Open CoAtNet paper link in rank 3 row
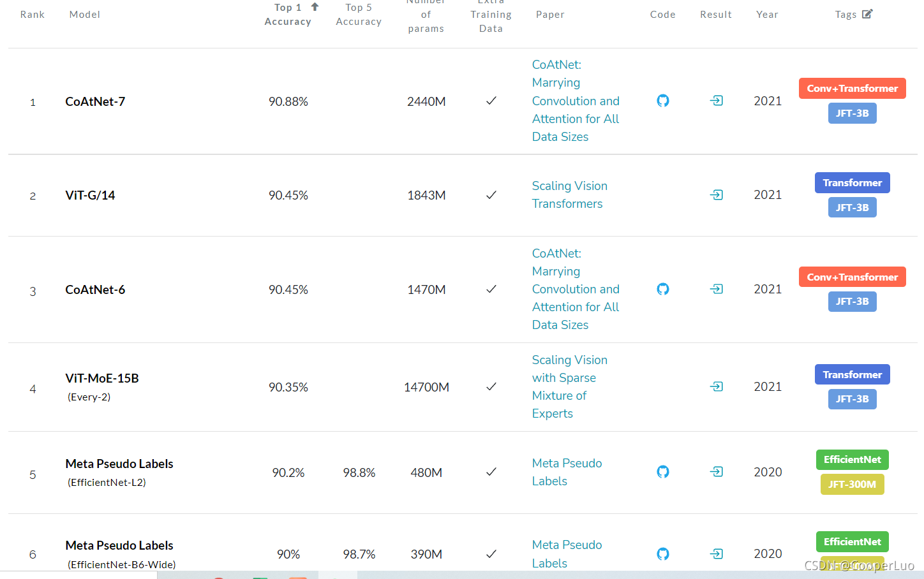924x579 pixels. pos(576,289)
